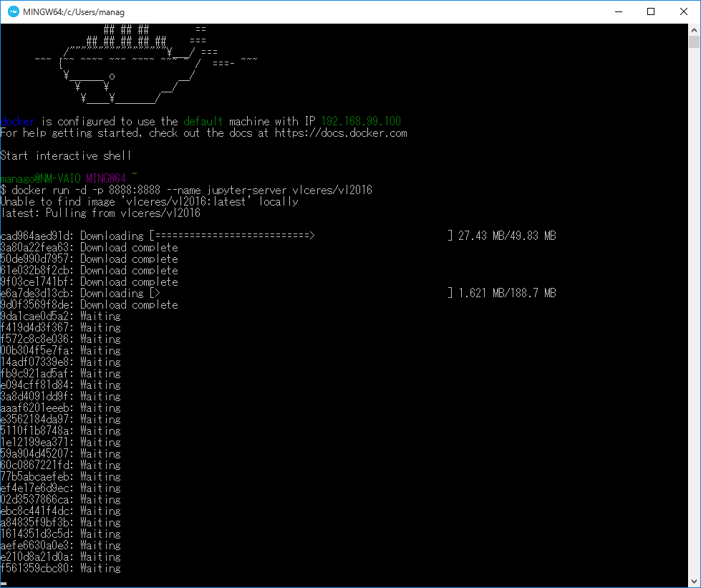Click the cad964aed91d download progress bar
This screenshot has width=701, height=588.
[301, 236]
